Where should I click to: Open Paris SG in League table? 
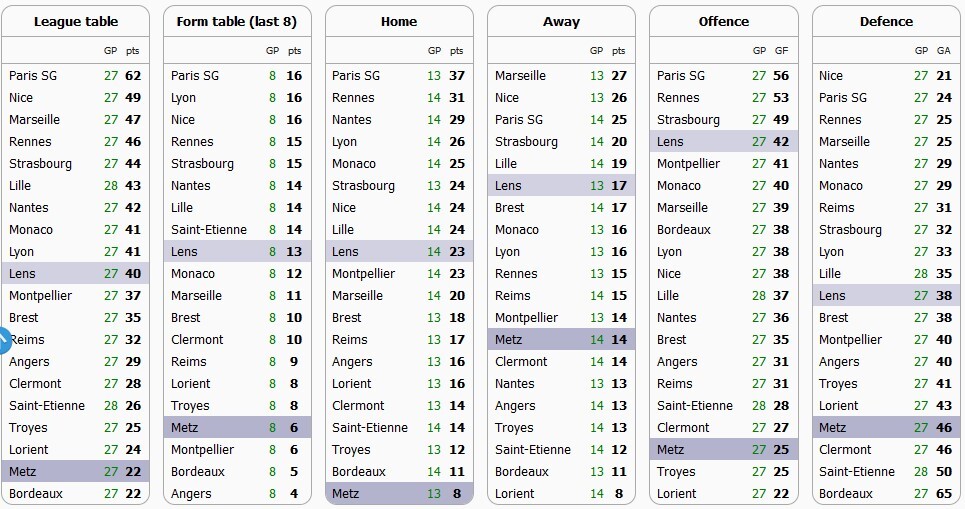(x=33, y=76)
